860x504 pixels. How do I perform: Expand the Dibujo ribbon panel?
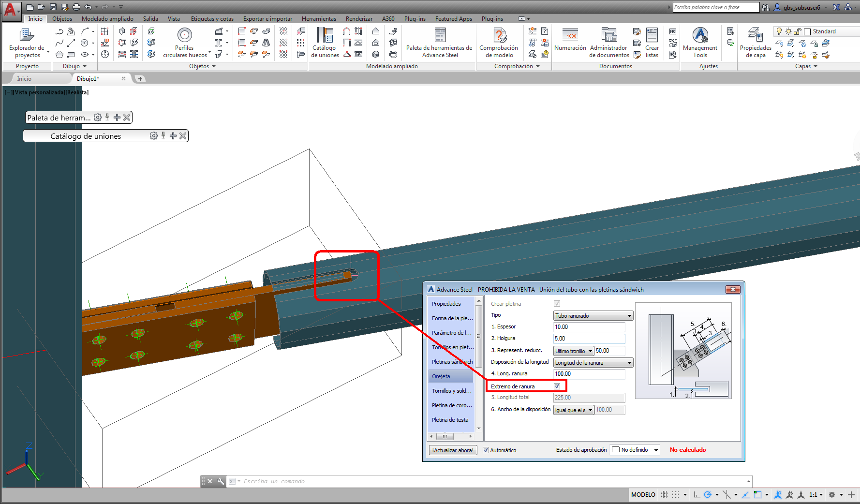click(x=74, y=66)
